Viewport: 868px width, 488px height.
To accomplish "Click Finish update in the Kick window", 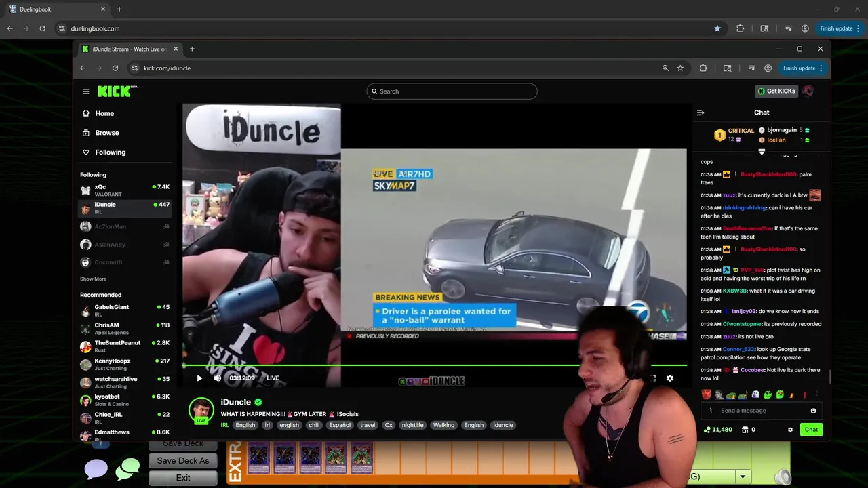I will coord(803,68).
